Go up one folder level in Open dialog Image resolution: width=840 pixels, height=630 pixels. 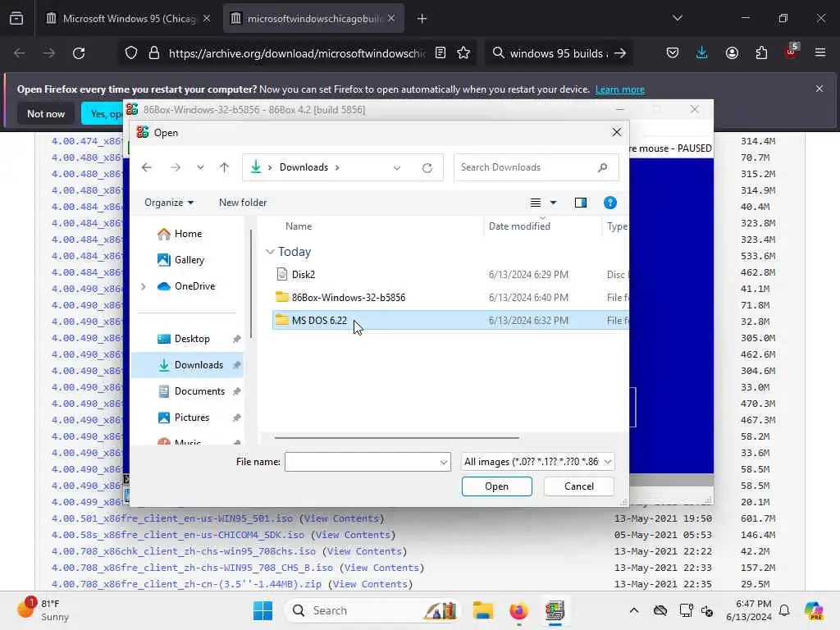[224, 167]
